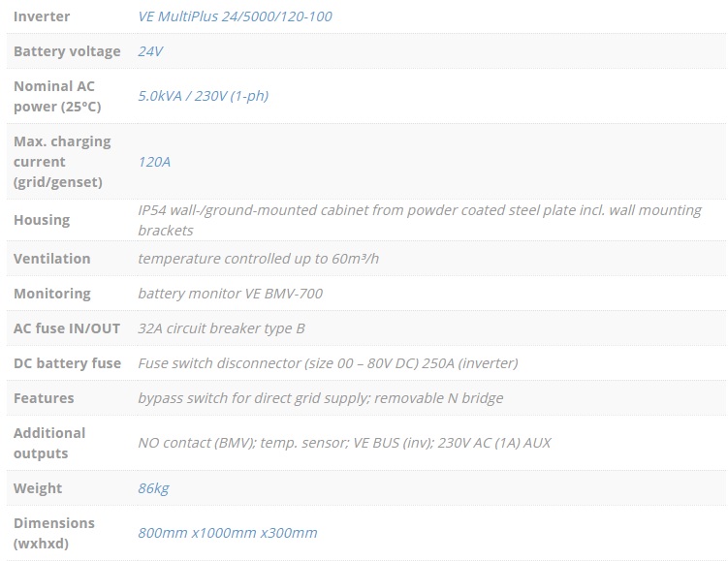Click the Fuse switch disconnector description
The height and width of the screenshot is (561, 728).
coord(328,363)
